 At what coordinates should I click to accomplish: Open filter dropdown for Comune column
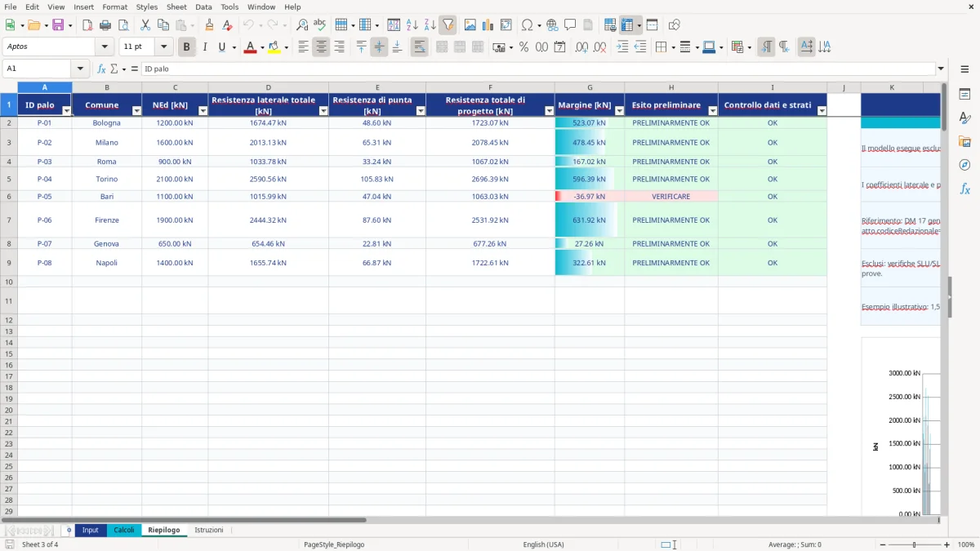pos(136,110)
